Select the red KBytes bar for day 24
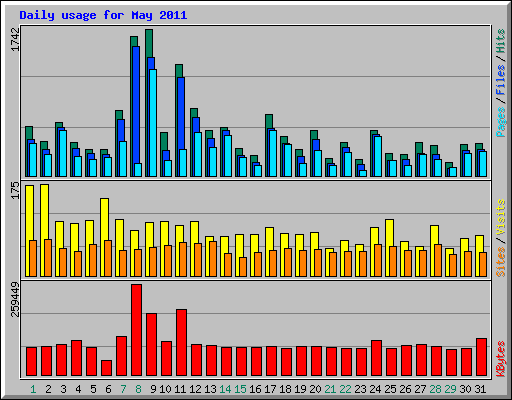Image resolution: width=512 pixels, height=400 pixels. (376, 358)
